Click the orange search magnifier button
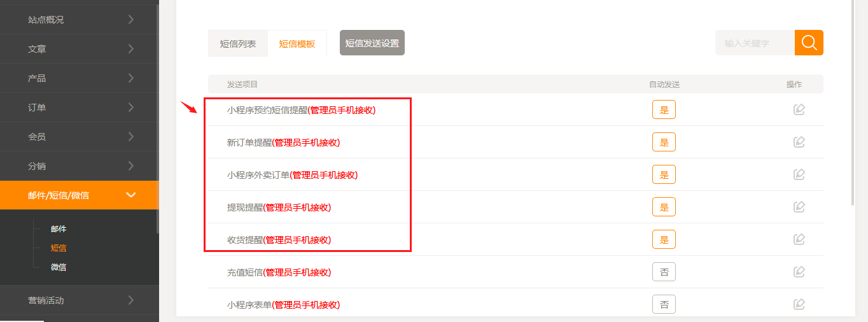The width and height of the screenshot is (868, 322). [809, 43]
